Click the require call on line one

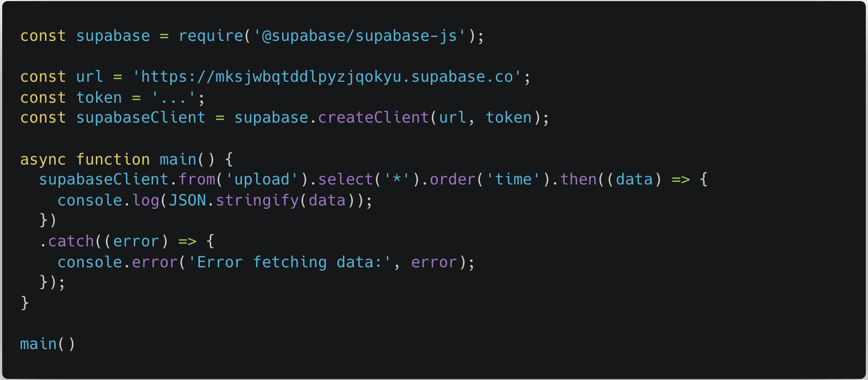click(x=210, y=36)
